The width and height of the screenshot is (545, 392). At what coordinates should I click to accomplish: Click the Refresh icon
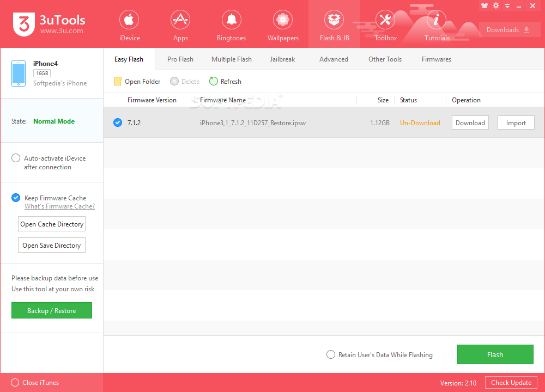(x=214, y=81)
